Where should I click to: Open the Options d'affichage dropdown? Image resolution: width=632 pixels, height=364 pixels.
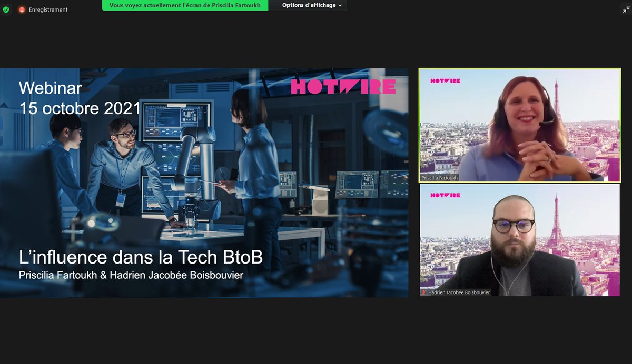(312, 5)
